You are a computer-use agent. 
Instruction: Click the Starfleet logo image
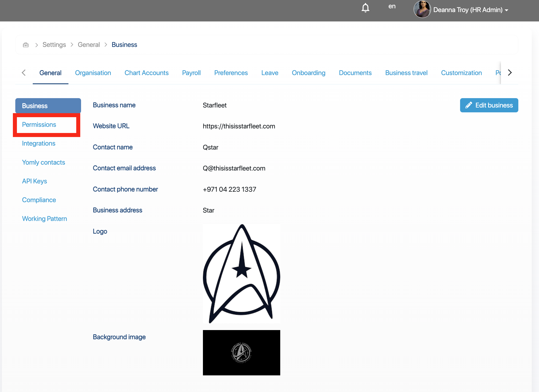242,274
